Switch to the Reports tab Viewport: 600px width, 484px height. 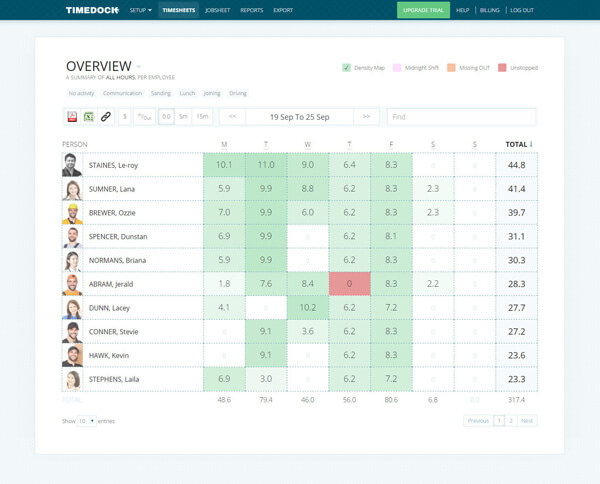click(251, 10)
